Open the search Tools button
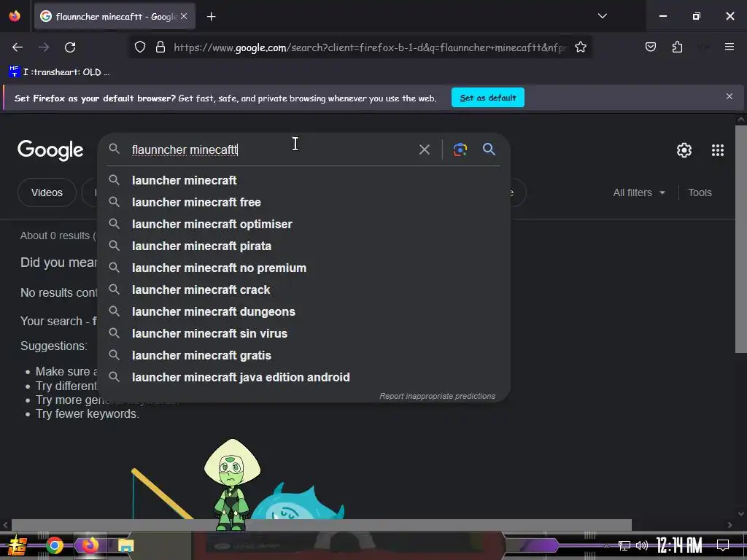 click(x=700, y=192)
